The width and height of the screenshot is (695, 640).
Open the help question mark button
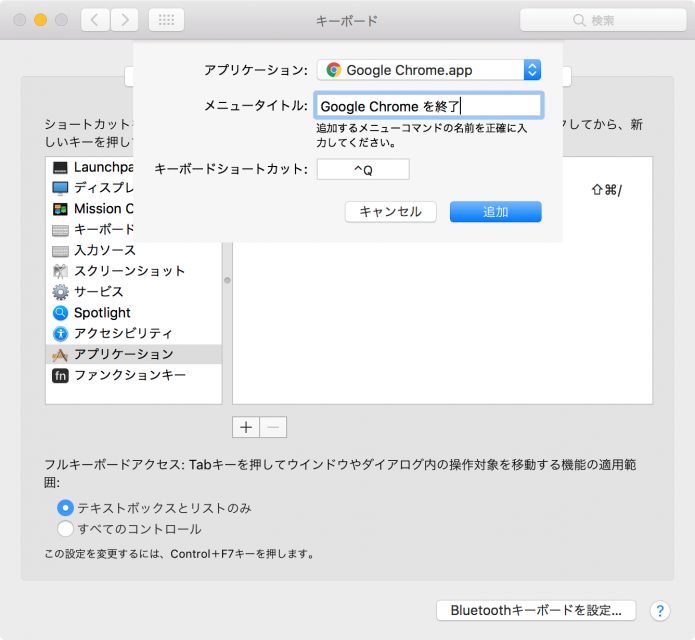click(x=660, y=611)
